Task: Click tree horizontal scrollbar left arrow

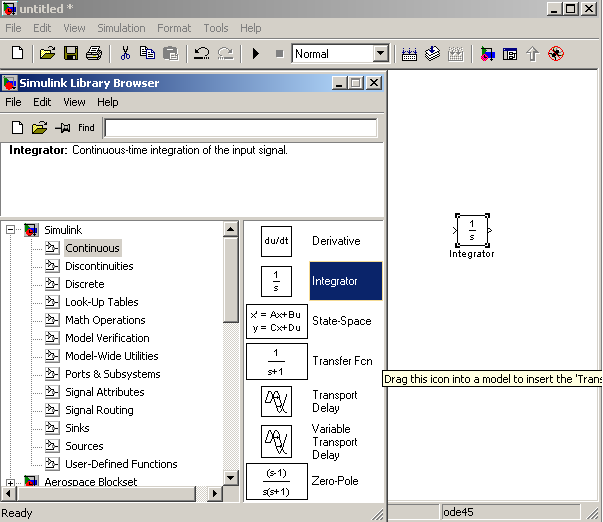Action: 8,493
